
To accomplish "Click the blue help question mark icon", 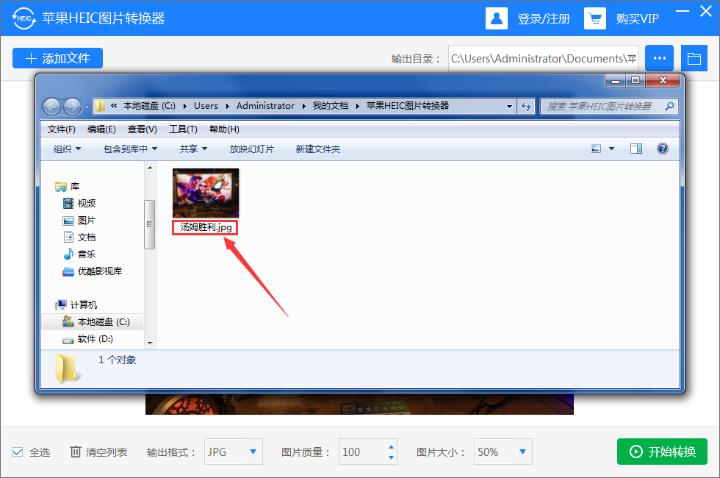I will [662, 148].
